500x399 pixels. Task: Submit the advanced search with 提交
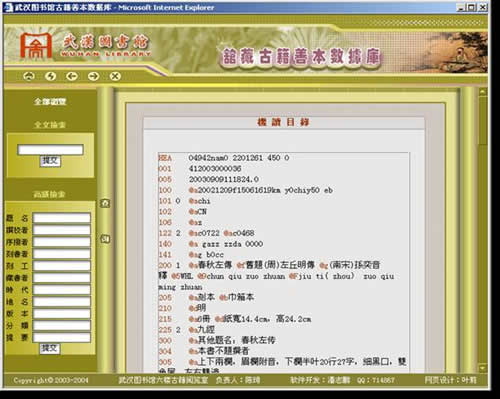[50, 349]
